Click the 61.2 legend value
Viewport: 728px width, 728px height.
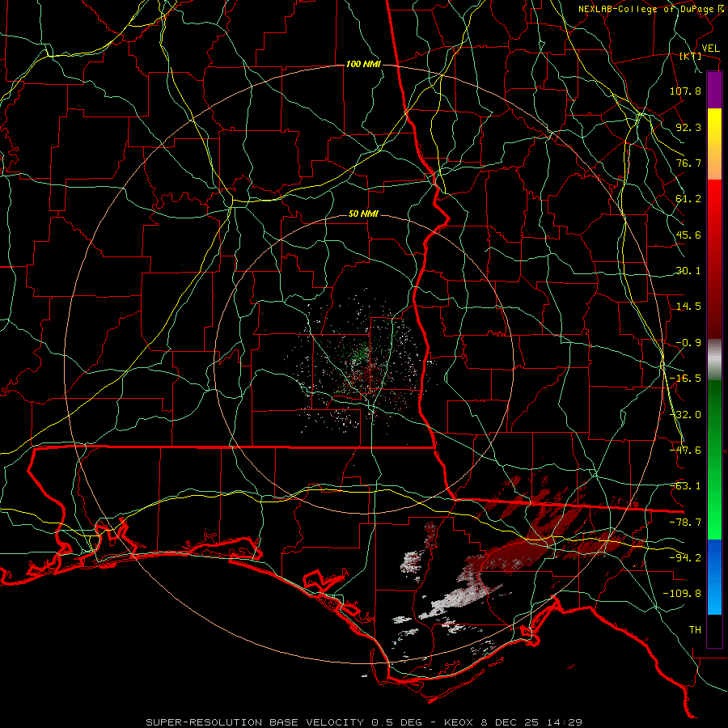pos(688,199)
